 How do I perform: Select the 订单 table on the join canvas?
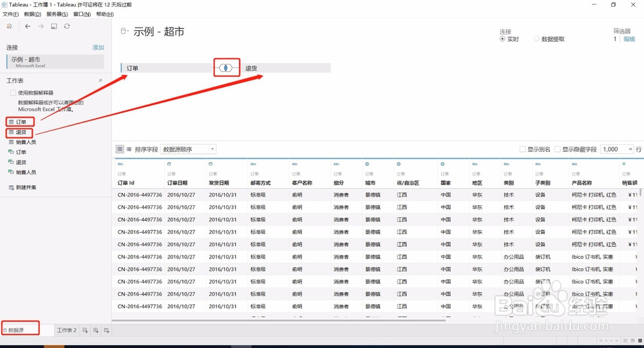167,68
